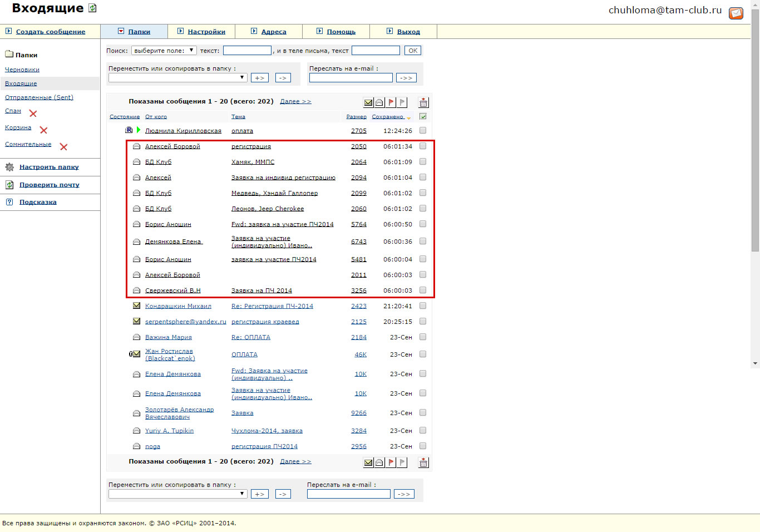Image resolution: width=760 pixels, height=532 pixels.
Task: Click refresh icon next to Входящие title
Action: [x=92, y=8]
